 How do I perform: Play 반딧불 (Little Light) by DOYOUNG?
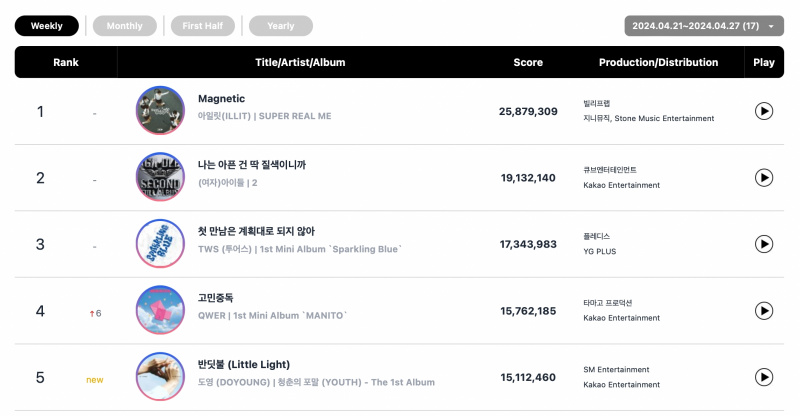[x=763, y=377]
